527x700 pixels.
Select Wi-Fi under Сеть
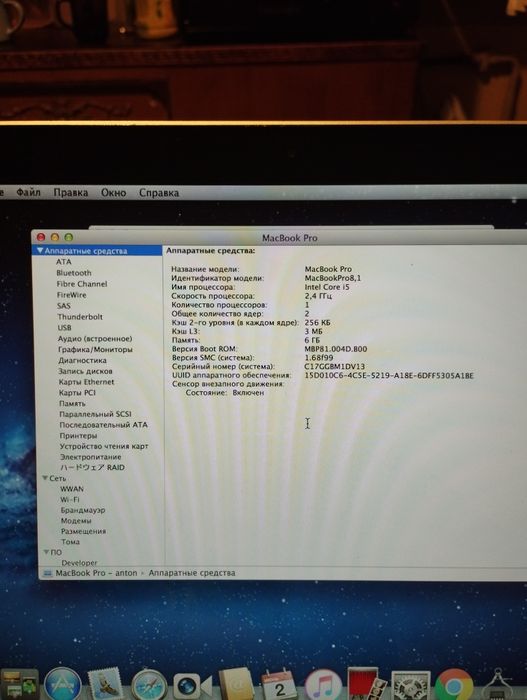(70, 500)
